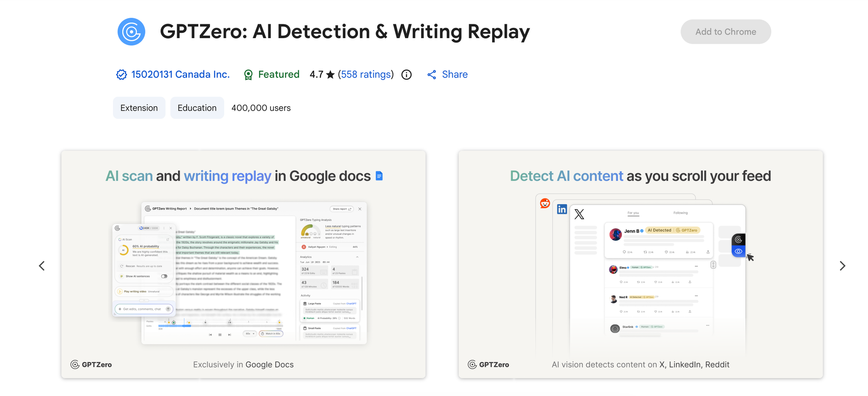Click the verified publisher badge icon
This screenshot has height=396, width=868.
[x=122, y=75]
